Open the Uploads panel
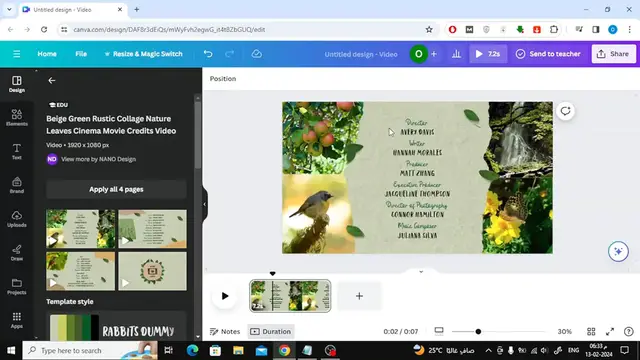This screenshot has width=640, height=360. coord(17,219)
